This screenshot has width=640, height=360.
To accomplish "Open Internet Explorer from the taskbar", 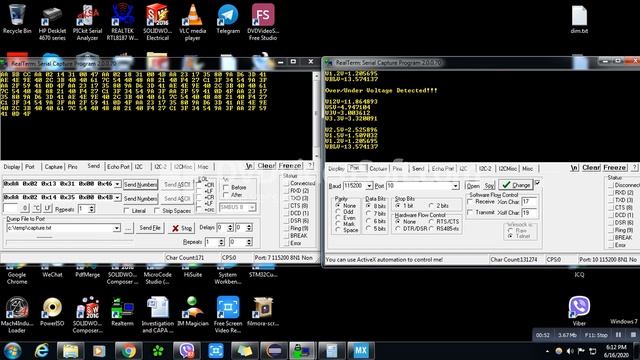I will click(42, 351).
